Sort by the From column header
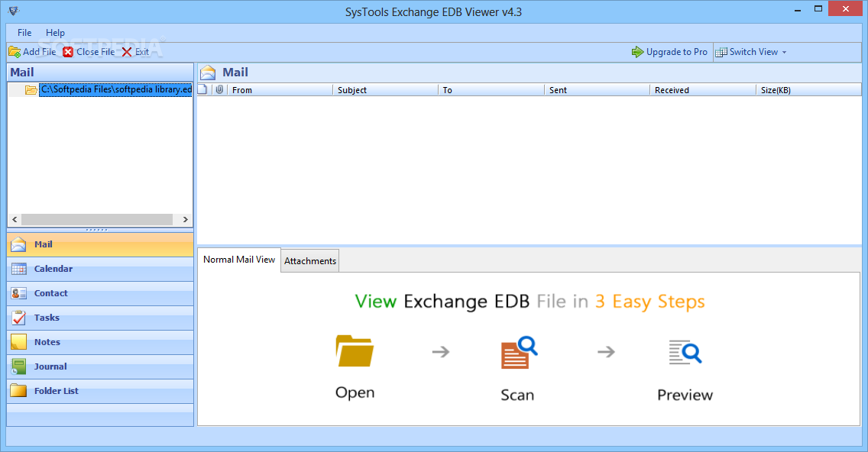Screen dimensions: 868x452 (280, 89)
